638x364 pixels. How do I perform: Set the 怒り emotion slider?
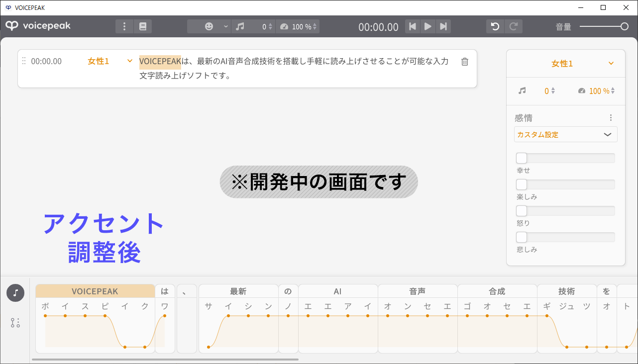pyautogui.click(x=566, y=211)
